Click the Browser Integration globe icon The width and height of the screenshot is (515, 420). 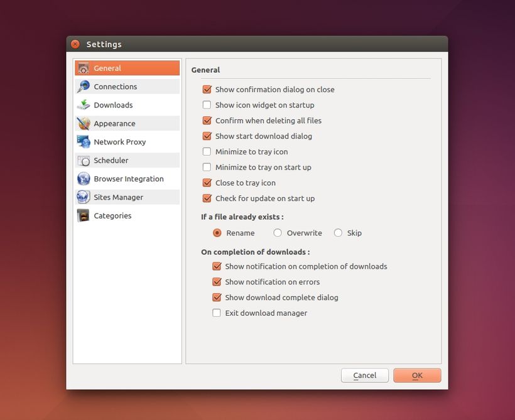click(84, 179)
